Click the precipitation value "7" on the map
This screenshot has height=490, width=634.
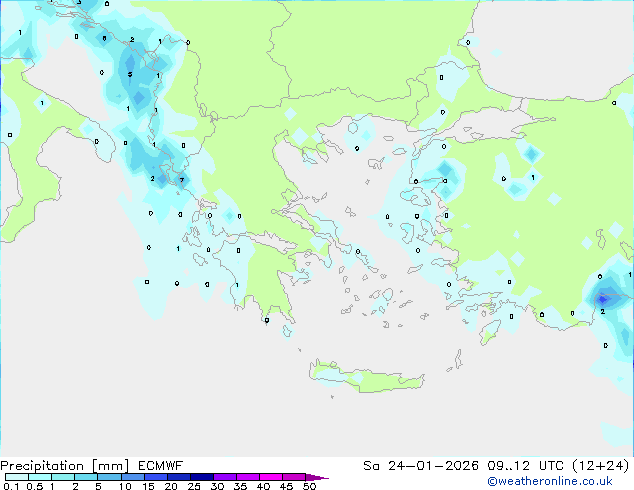182,180
